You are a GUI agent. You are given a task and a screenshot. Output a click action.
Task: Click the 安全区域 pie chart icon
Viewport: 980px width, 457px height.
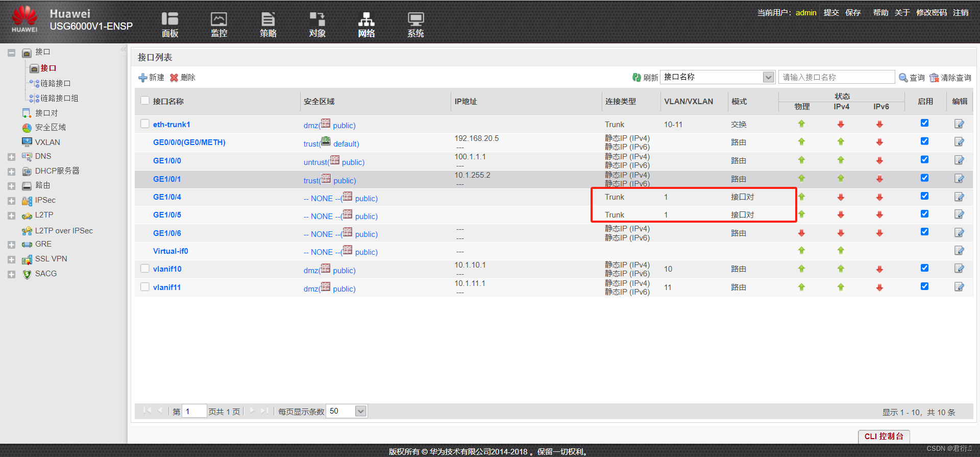point(27,128)
